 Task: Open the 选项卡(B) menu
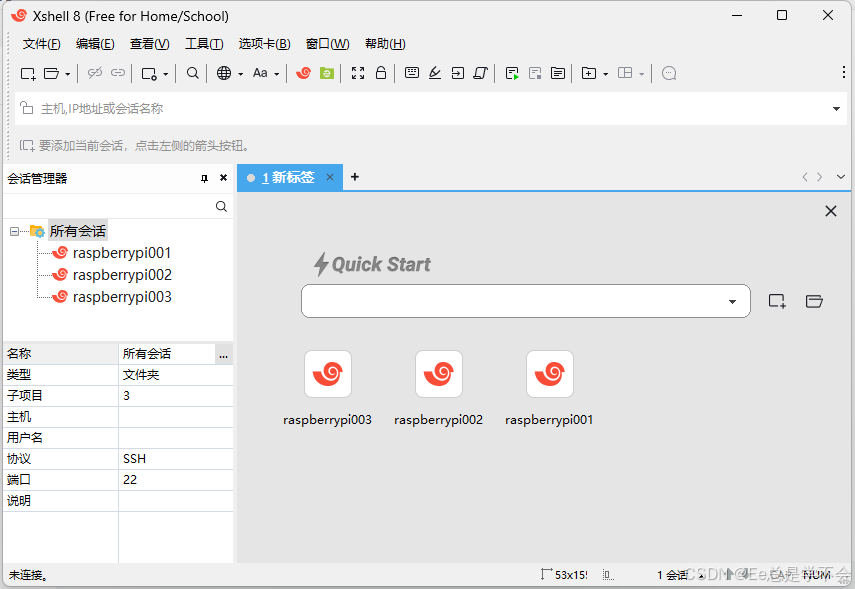(264, 44)
